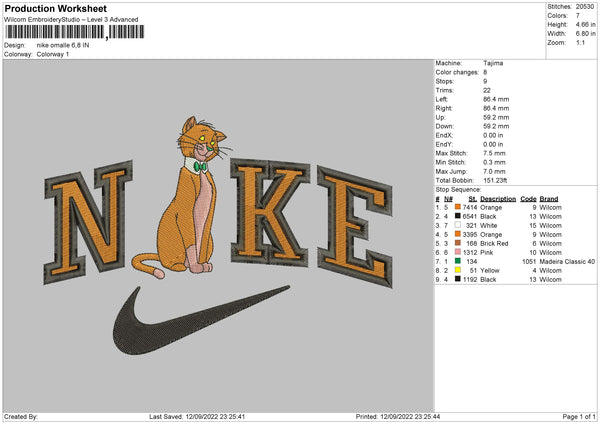Click the Brick Red swatch for thread 168

tap(457, 243)
